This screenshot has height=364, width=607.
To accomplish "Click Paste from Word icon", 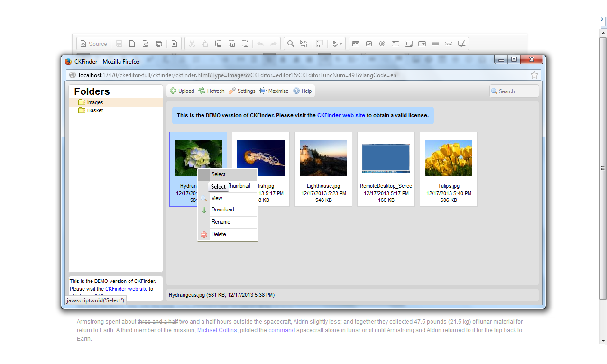I will tap(245, 44).
